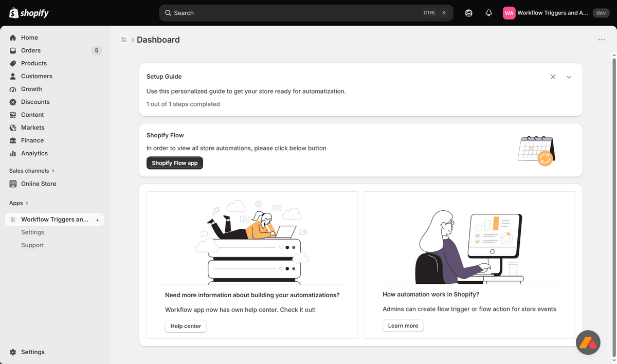Click the 'Shopify Flow' card heading
617x364 pixels.
(x=165, y=135)
